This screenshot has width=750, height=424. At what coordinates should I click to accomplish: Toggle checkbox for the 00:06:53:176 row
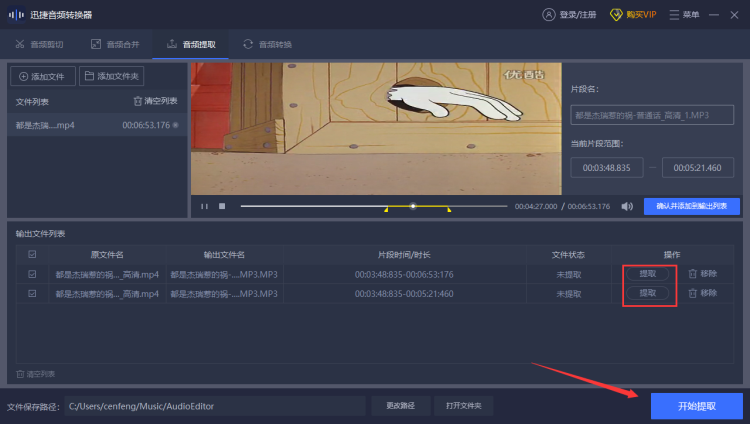[x=32, y=274]
